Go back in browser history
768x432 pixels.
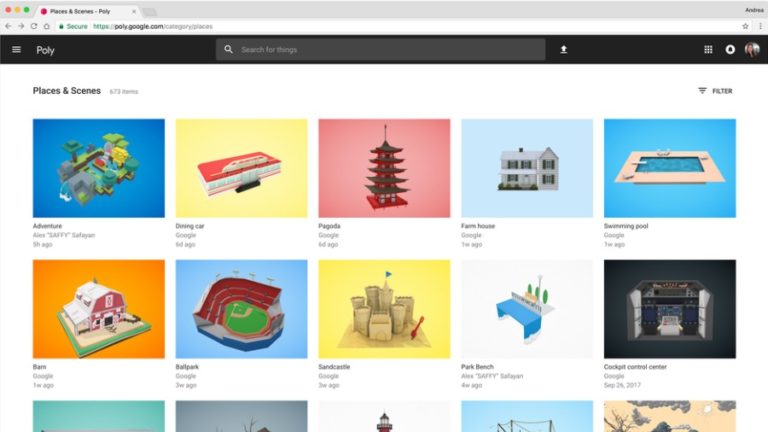coord(8,26)
